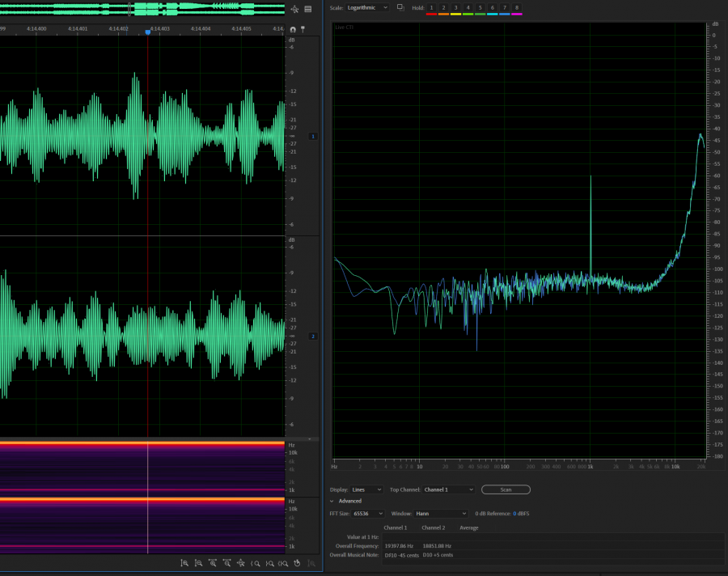728x576 pixels.
Task: Click the snapping magnet icon in timeline
Action: coord(293,29)
